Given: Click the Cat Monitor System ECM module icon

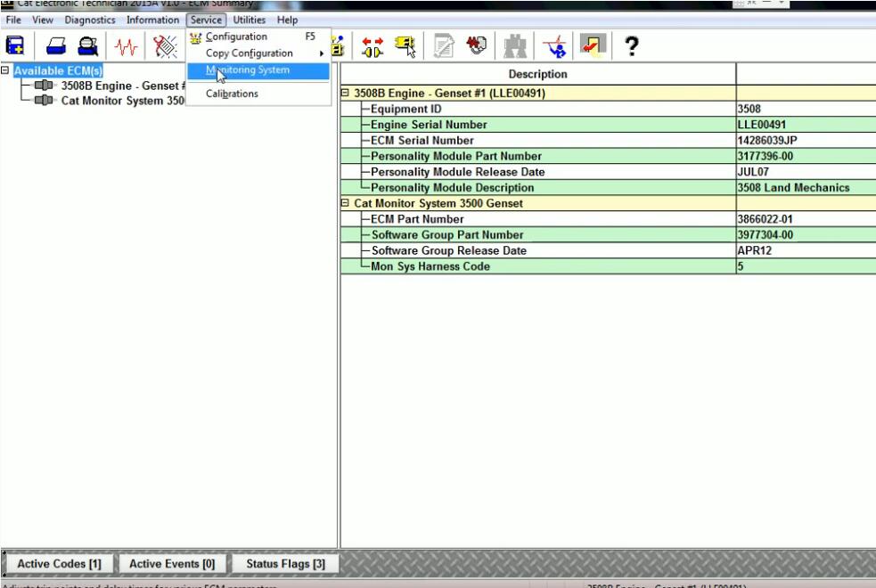Looking at the screenshot, I should pyautogui.click(x=44, y=101).
